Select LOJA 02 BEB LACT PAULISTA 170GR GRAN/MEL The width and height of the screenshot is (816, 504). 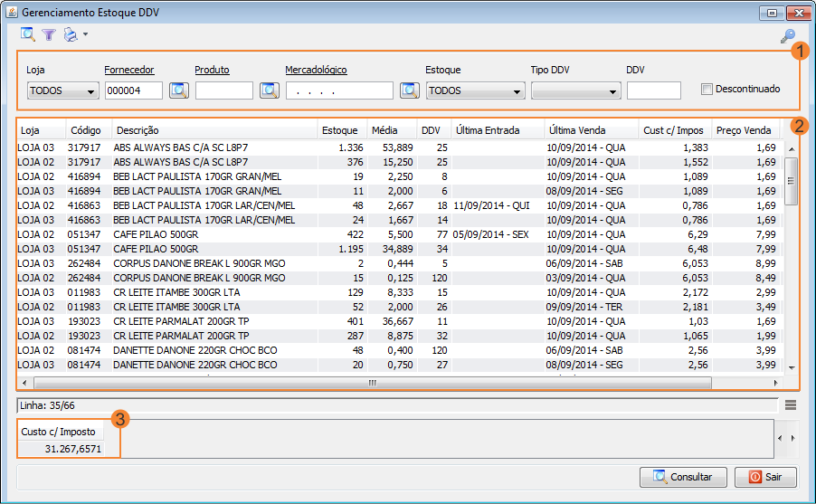tap(398, 176)
